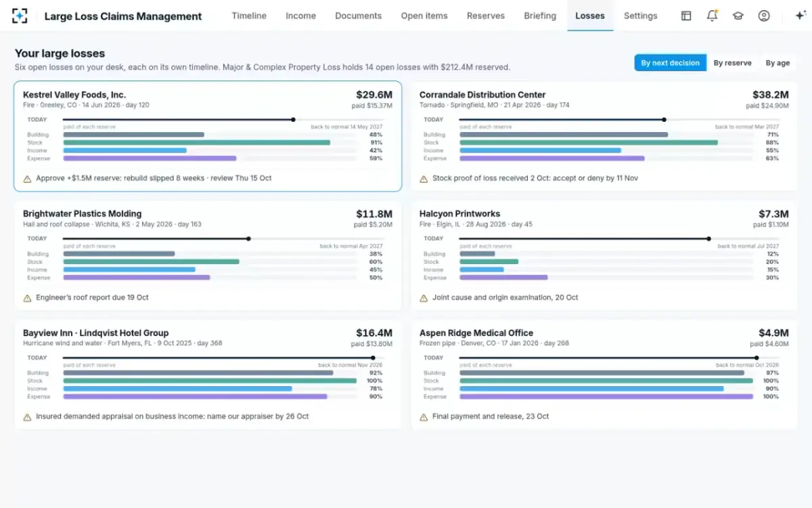Click warning icon beside Corrandale stock proof alert
The width and height of the screenshot is (812, 508).
click(424, 179)
